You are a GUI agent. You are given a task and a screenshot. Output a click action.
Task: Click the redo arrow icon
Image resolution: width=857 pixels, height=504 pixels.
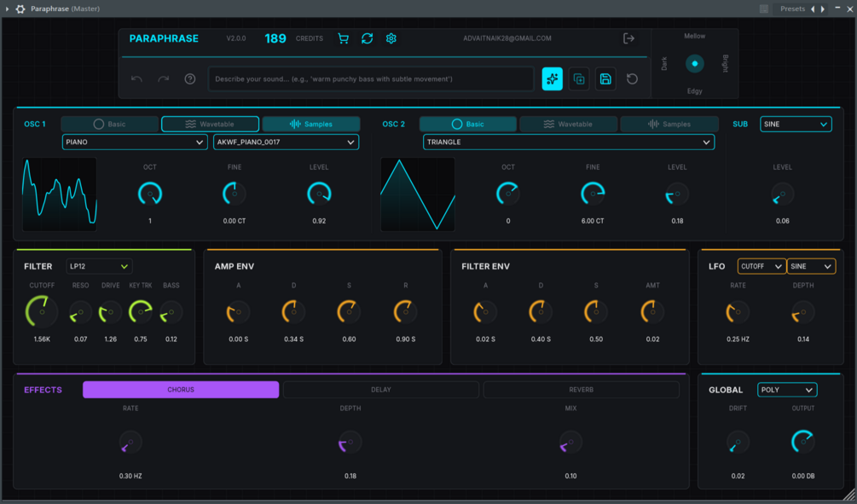click(x=164, y=78)
